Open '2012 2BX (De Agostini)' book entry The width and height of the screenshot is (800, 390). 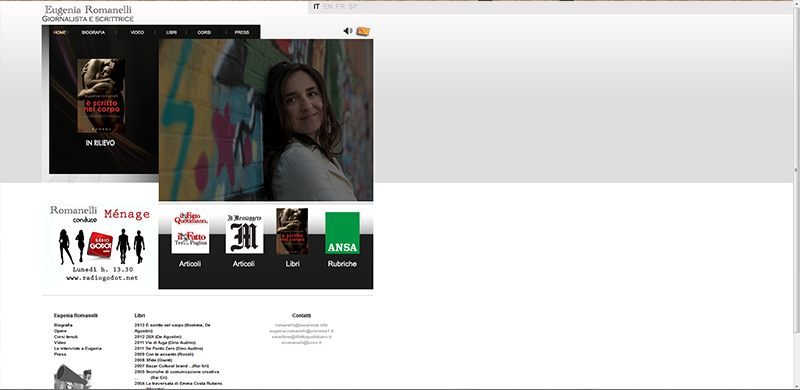(158, 337)
